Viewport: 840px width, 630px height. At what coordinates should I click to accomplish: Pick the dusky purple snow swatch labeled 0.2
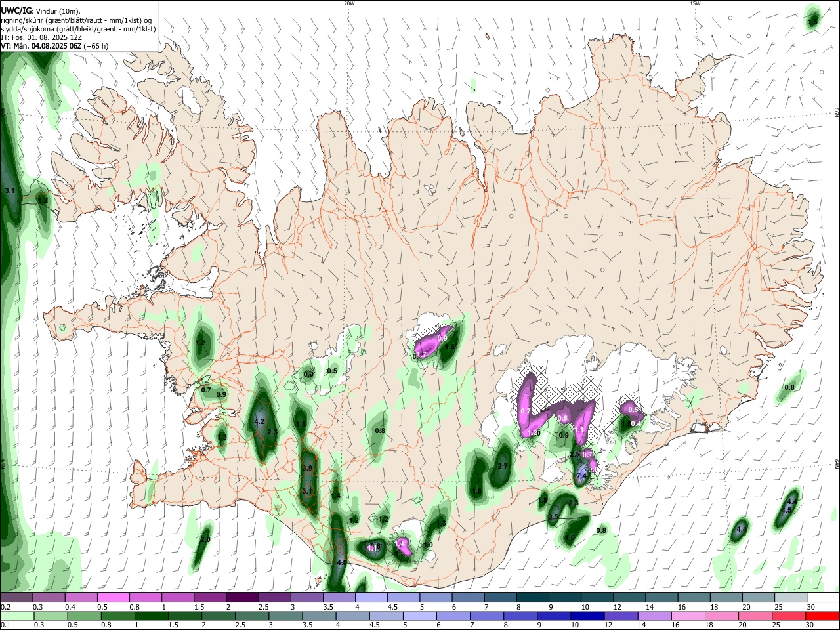pyautogui.click(x=16, y=598)
